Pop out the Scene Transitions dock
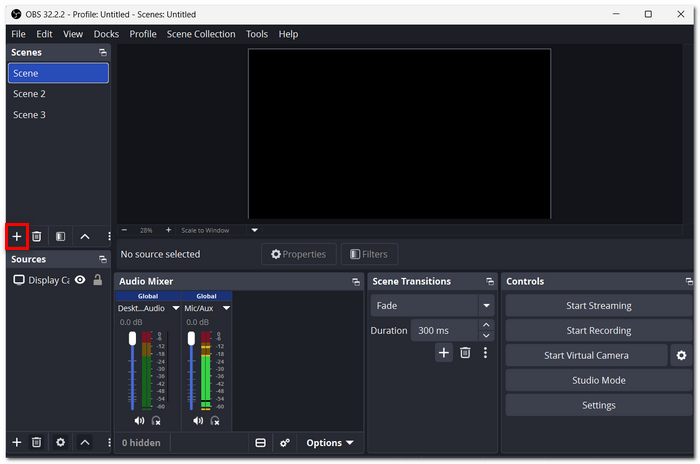 coord(490,282)
